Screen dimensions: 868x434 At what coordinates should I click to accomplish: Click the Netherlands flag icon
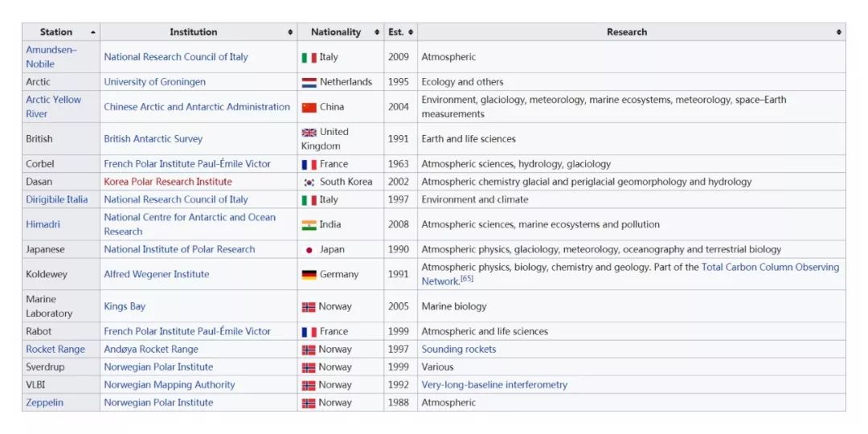pyautogui.click(x=309, y=83)
